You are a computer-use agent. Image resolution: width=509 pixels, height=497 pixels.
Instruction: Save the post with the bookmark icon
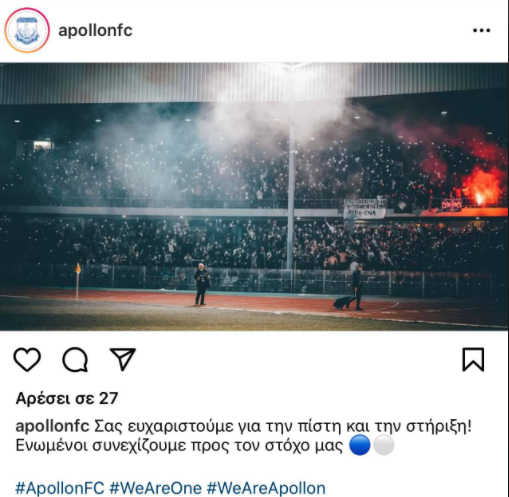click(x=473, y=359)
